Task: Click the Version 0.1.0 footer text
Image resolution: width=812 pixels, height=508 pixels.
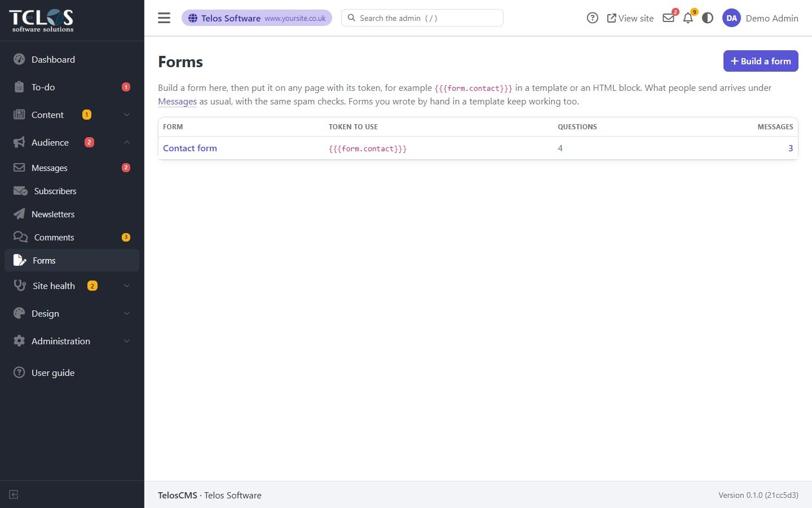Action: point(758,495)
